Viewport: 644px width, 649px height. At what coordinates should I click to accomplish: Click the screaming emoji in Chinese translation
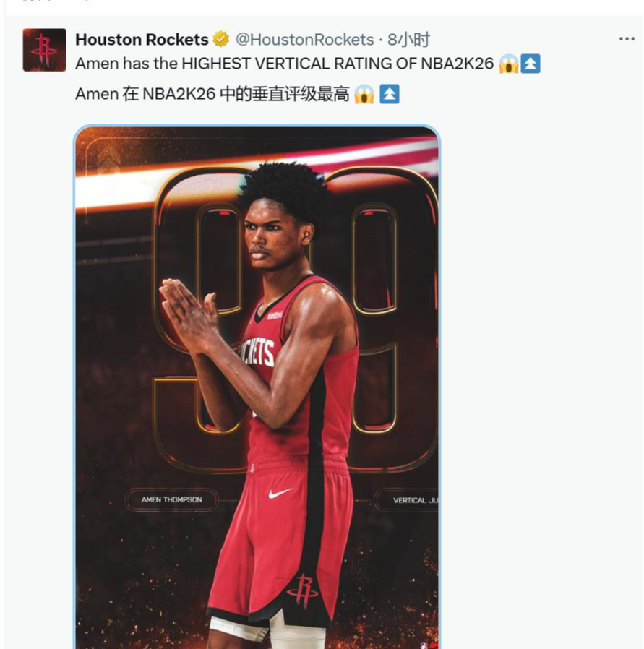pyautogui.click(x=364, y=94)
